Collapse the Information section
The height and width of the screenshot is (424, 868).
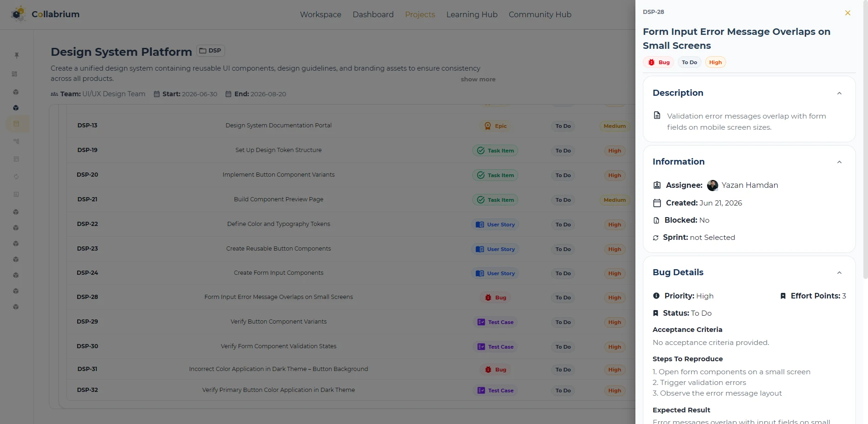[839, 162]
